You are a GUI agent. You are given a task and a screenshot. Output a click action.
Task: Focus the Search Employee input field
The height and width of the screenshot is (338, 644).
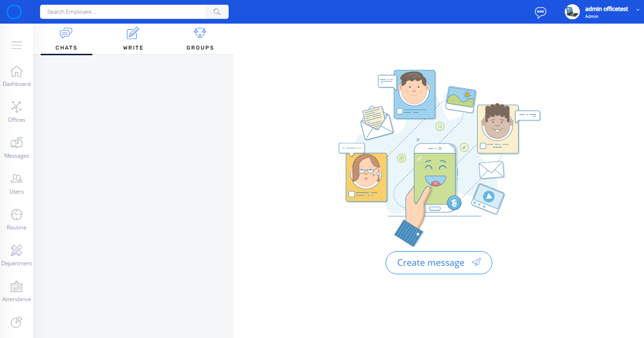pos(123,12)
